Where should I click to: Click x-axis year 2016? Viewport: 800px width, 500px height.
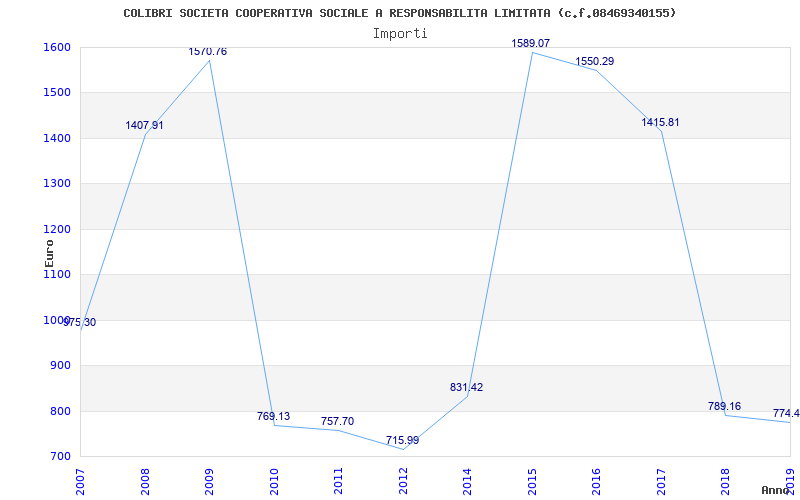coord(596,481)
